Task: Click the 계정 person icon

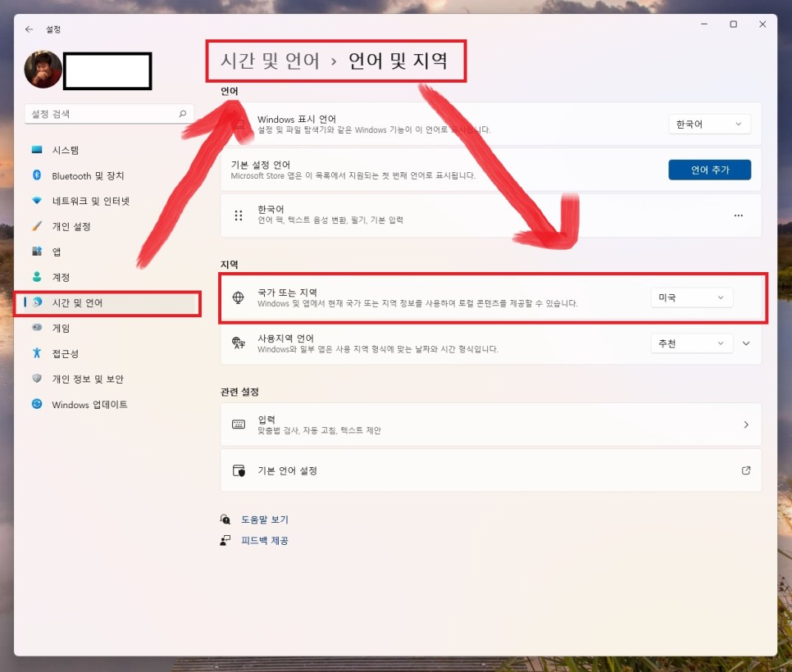Action: 37,277
